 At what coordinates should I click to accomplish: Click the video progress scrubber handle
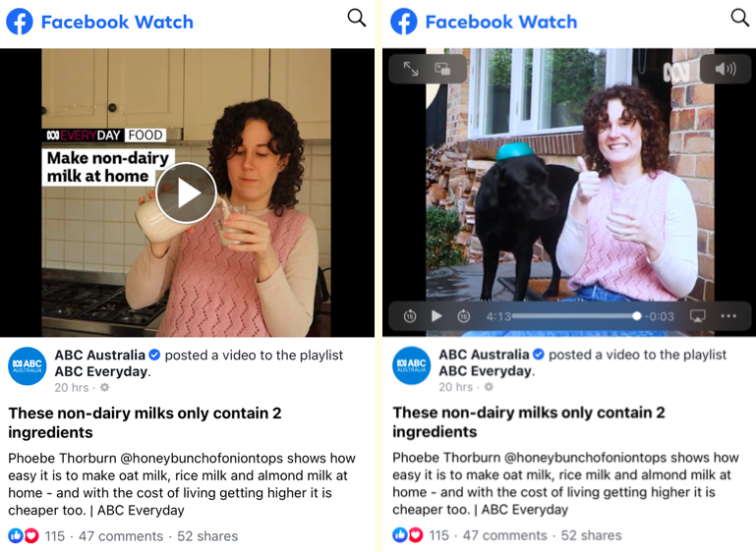tap(636, 316)
